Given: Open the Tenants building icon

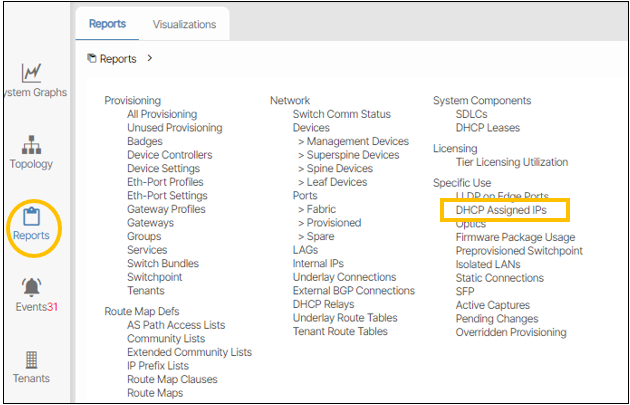Looking at the screenshot, I should [x=31, y=359].
